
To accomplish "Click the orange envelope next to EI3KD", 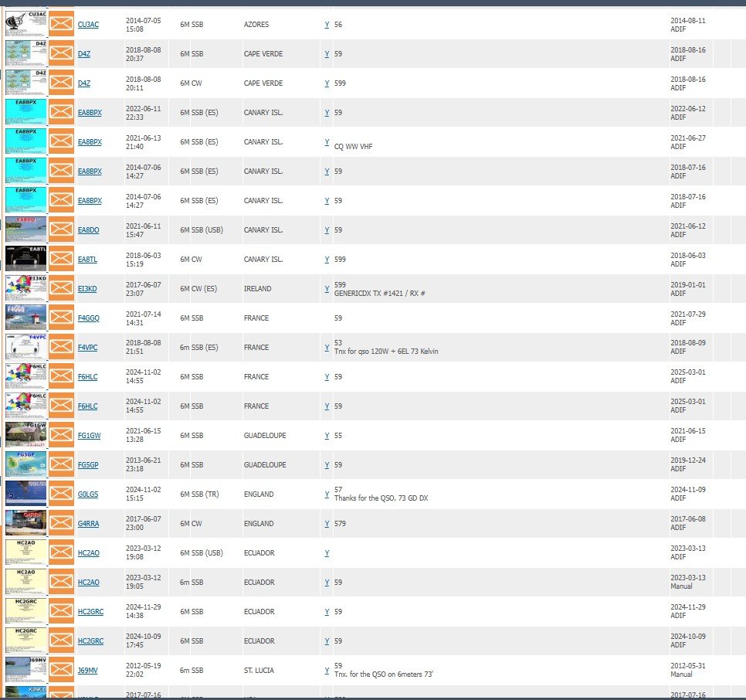I will (62, 289).
